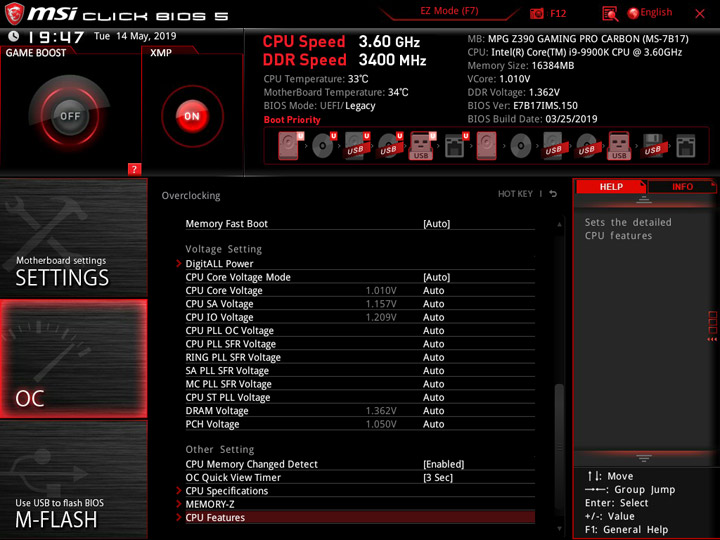Click the red question mark help icon

(x=134, y=169)
